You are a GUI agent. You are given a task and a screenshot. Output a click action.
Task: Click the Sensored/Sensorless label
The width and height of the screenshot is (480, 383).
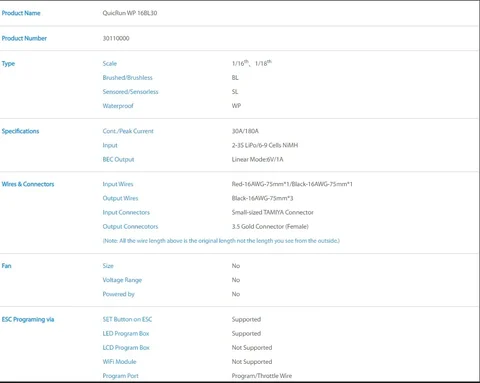tap(131, 92)
